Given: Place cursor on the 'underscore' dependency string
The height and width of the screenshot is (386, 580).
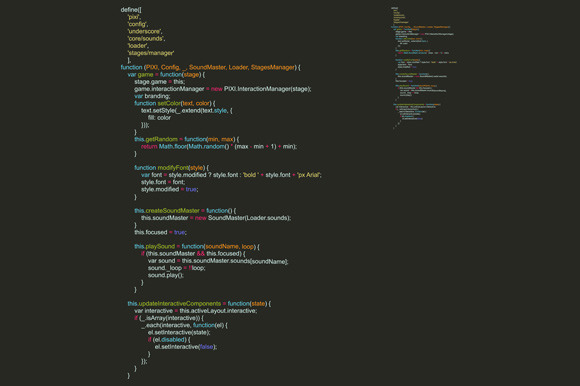Looking at the screenshot, I should 145,31.
